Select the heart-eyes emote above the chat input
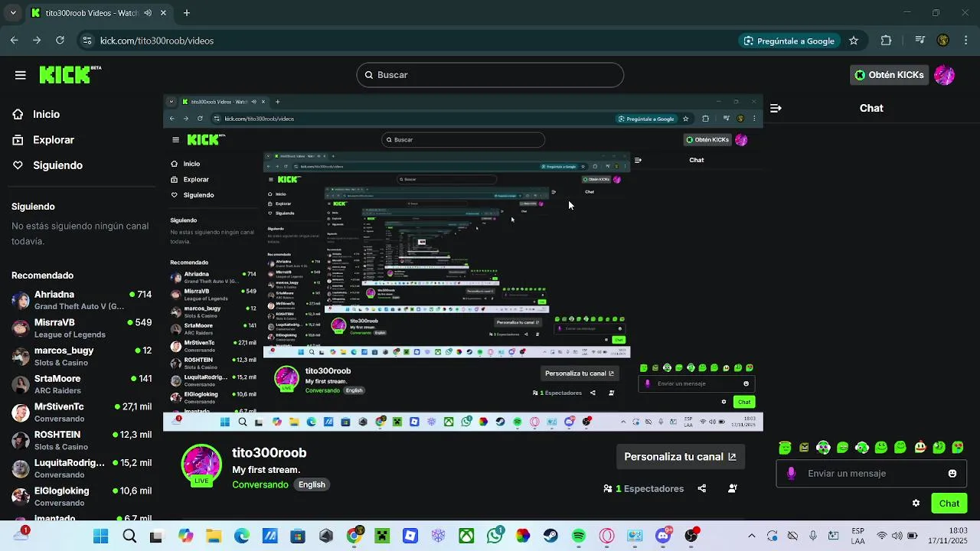Image resolution: width=980 pixels, height=551 pixels. point(958,448)
